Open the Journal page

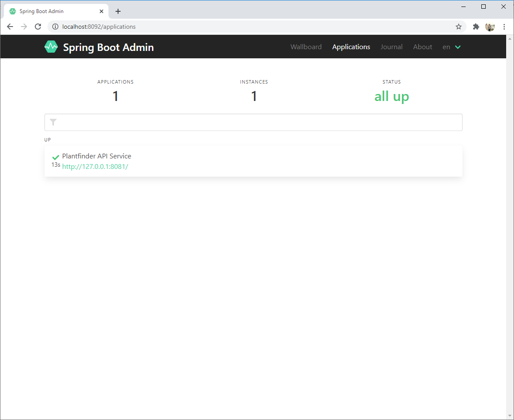(391, 47)
